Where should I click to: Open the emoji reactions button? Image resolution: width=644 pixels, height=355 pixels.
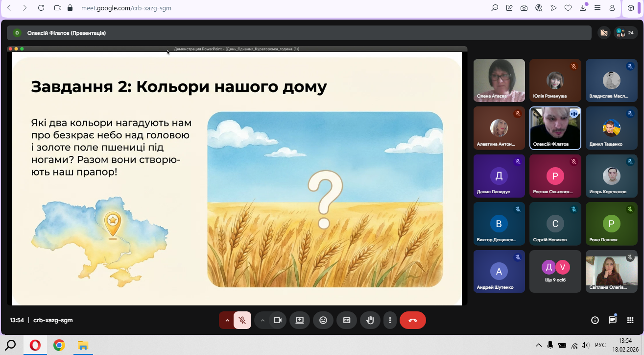tap(323, 320)
